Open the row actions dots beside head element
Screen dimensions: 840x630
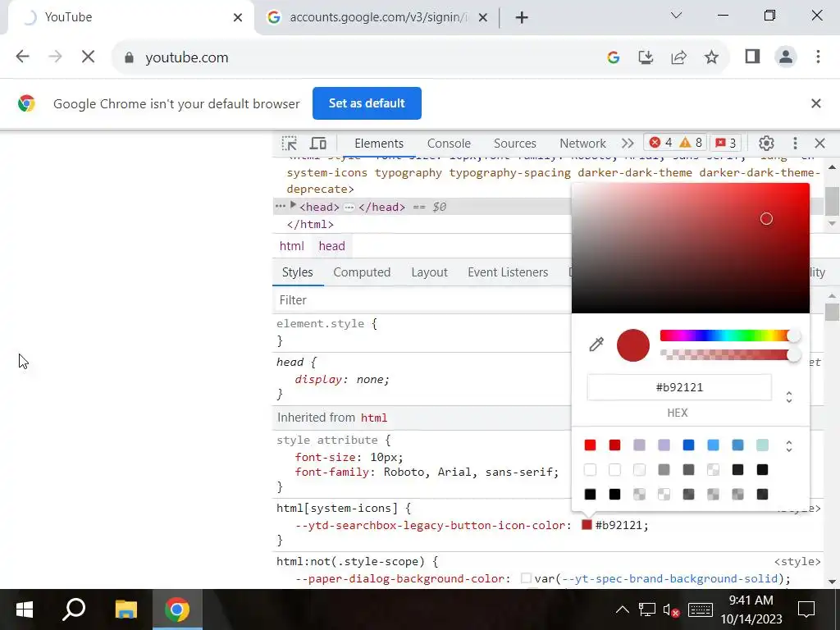point(280,206)
